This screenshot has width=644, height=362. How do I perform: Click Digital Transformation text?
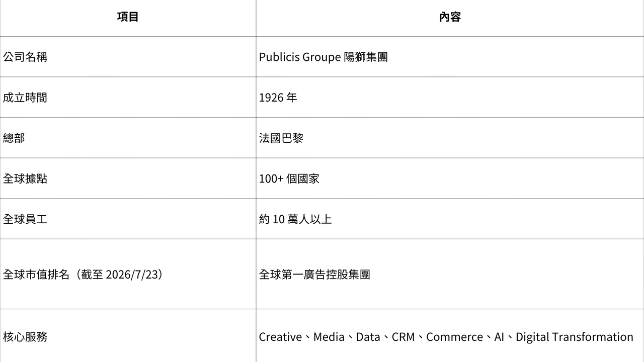pos(574,337)
